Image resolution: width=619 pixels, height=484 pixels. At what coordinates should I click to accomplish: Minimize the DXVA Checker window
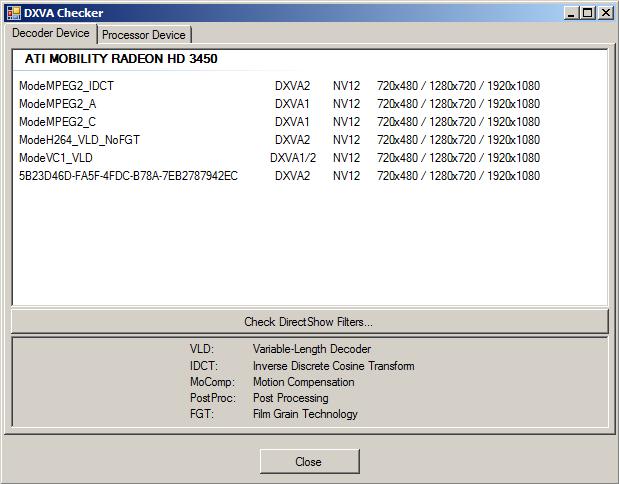570,13
